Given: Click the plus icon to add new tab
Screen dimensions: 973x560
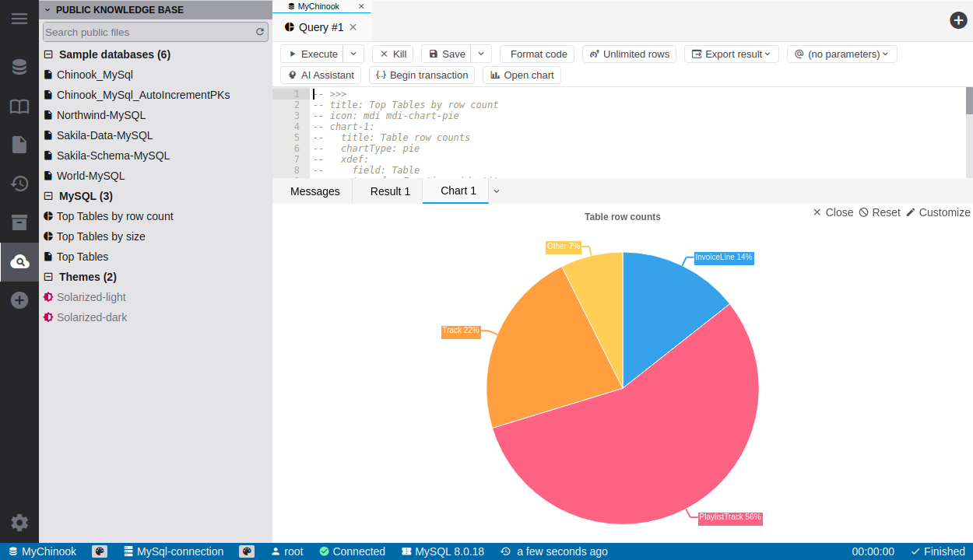Looking at the screenshot, I should 958,20.
